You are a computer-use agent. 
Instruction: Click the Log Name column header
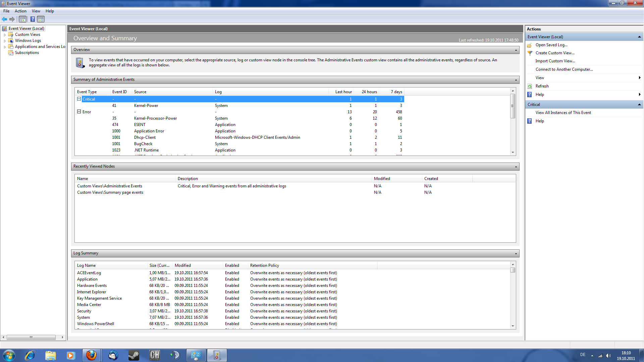click(111, 265)
